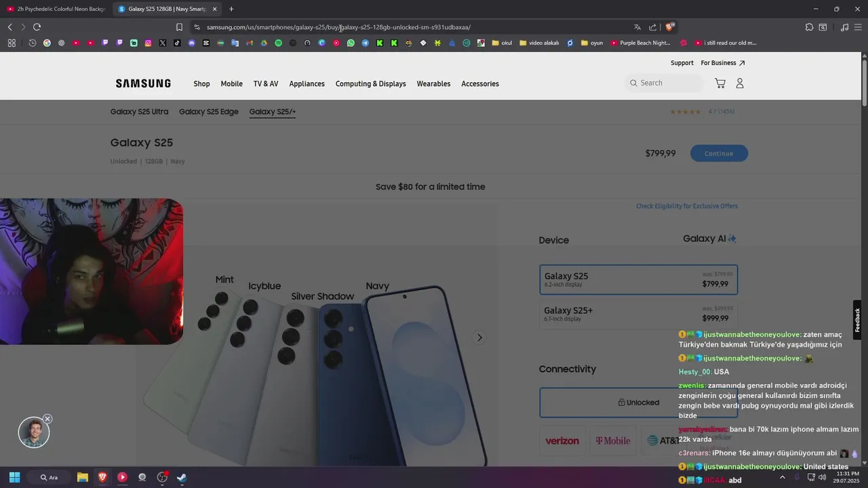Open the WhatsApp bookmark
Screen dimensions: 868x488
pyautogui.click(x=351, y=43)
